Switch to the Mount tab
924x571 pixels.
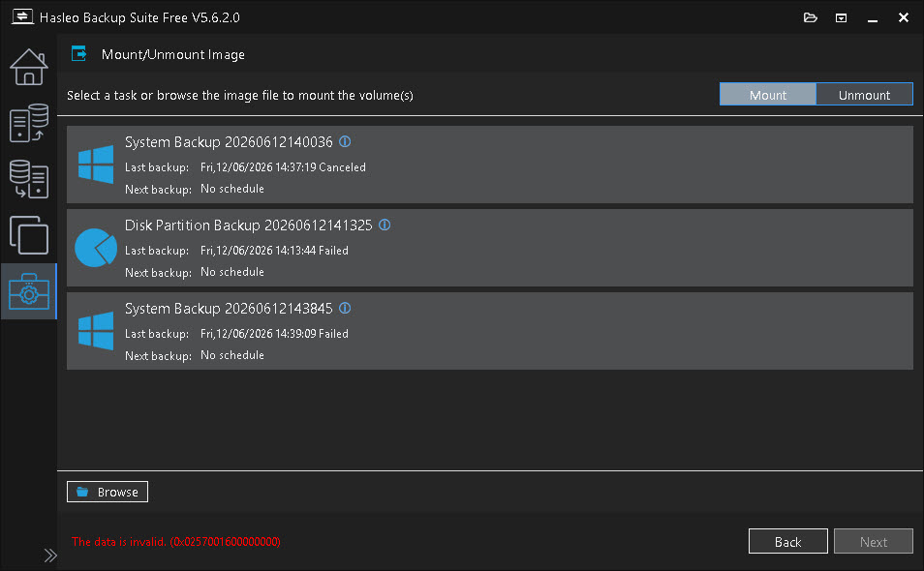[768, 94]
